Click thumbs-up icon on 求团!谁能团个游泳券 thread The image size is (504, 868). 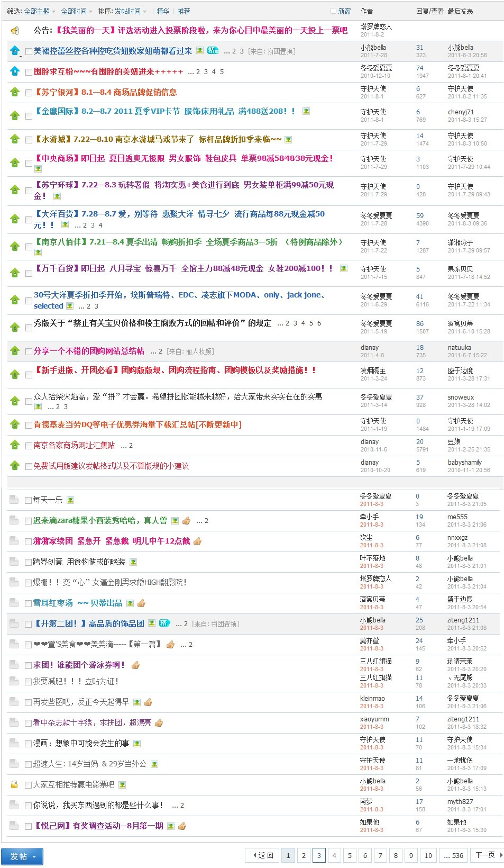tap(135, 665)
